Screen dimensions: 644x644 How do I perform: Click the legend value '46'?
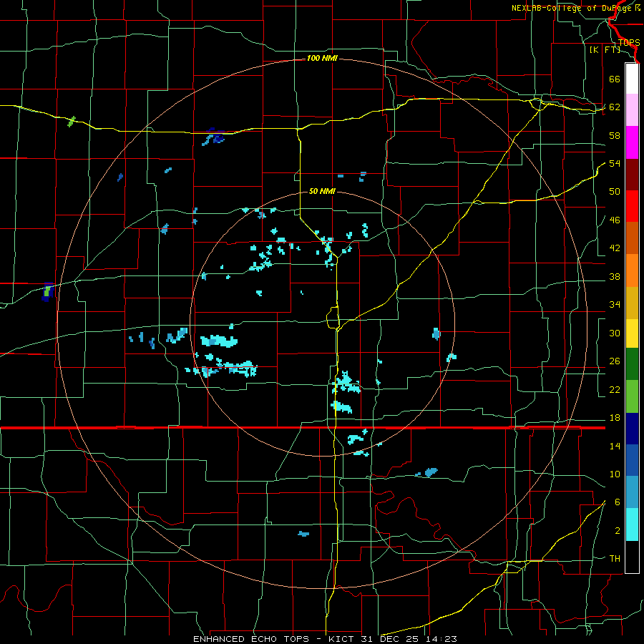tap(615, 220)
